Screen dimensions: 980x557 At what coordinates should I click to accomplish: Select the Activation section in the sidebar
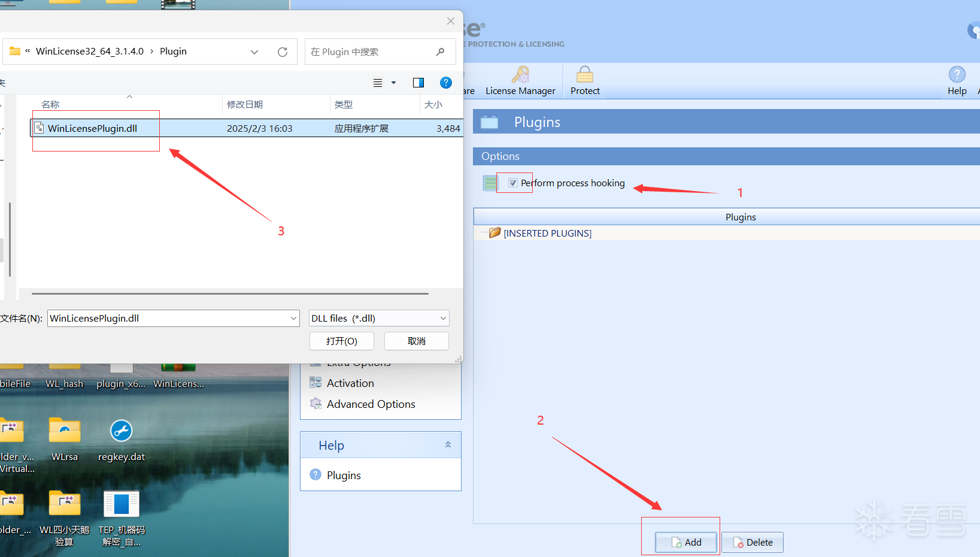(350, 383)
